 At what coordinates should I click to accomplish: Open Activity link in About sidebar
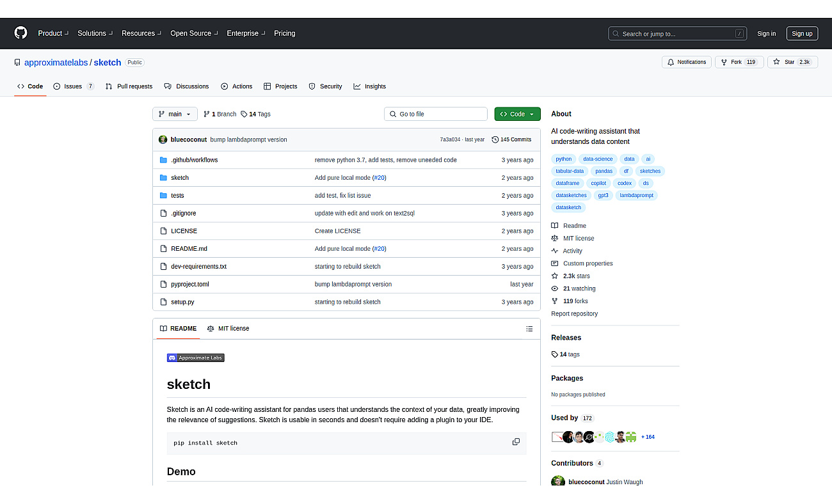(567, 251)
